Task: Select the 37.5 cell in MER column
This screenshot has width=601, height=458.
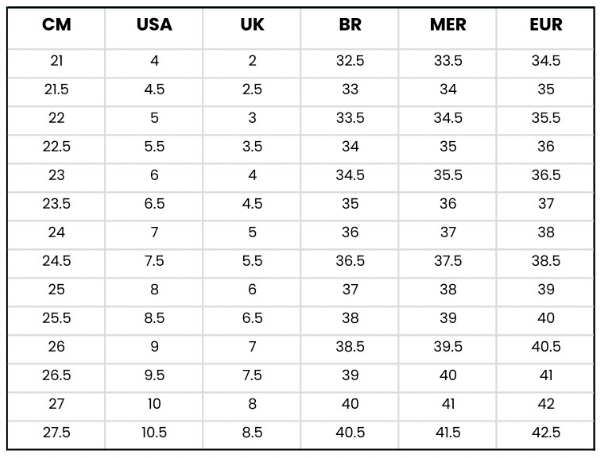Action: pyautogui.click(x=448, y=261)
